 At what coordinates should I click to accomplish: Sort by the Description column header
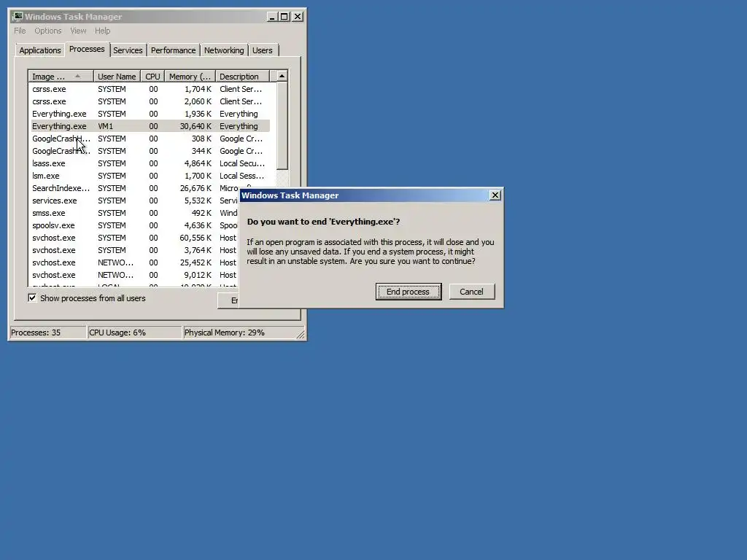coord(242,76)
